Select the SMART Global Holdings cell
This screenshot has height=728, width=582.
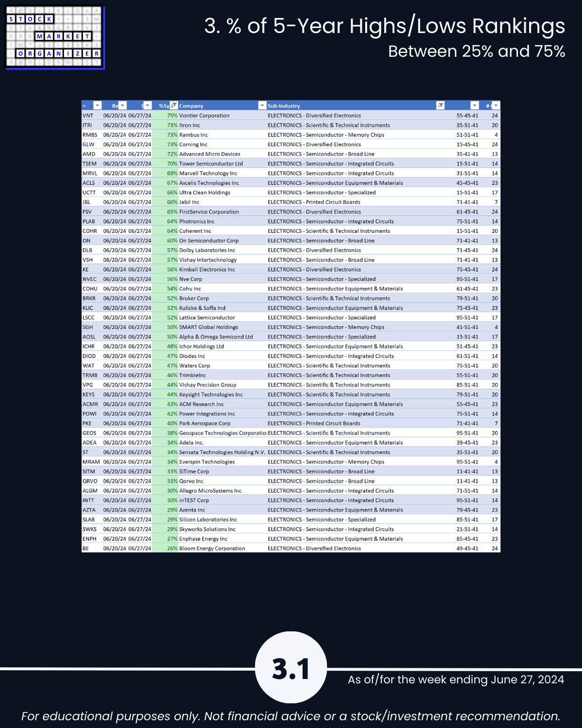pos(209,327)
